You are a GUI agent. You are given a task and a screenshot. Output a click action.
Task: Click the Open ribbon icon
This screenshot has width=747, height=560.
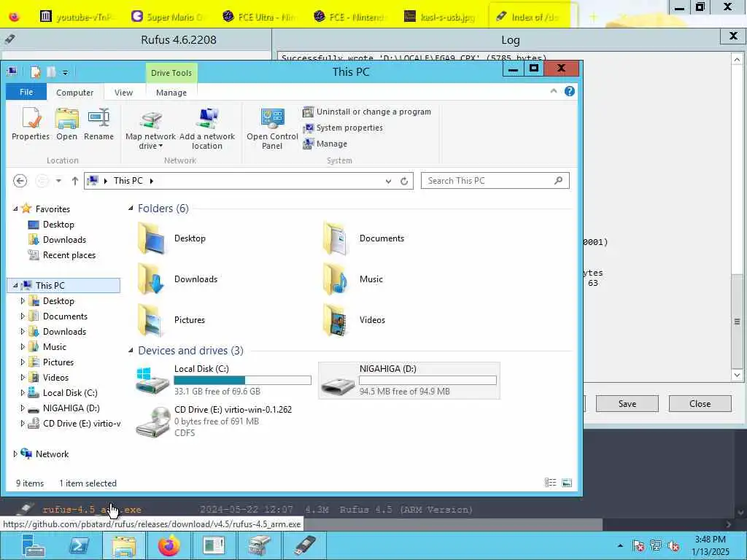pyautogui.click(x=66, y=124)
